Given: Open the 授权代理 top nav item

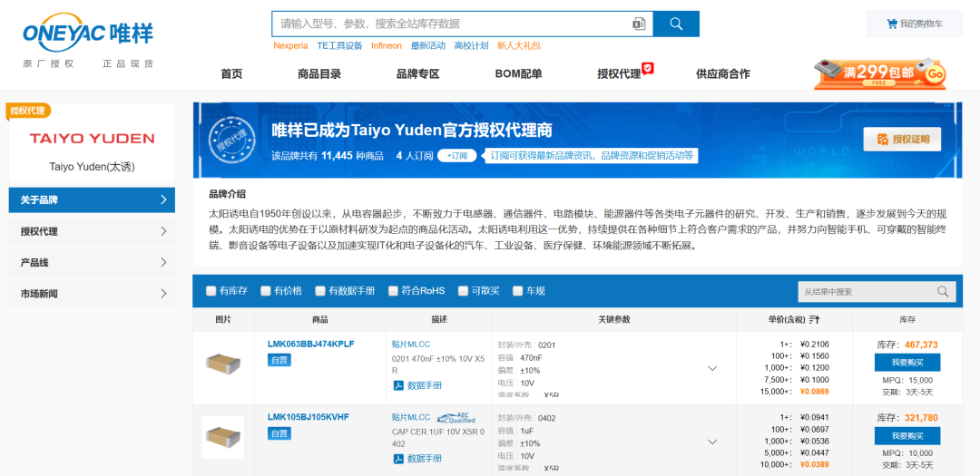Looking at the screenshot, I should (619, 73).
